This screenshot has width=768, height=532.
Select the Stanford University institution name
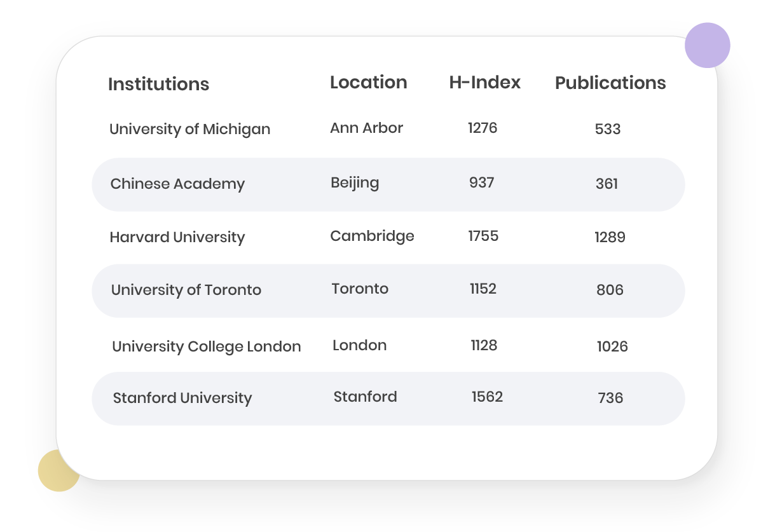(x=182, y=399)
